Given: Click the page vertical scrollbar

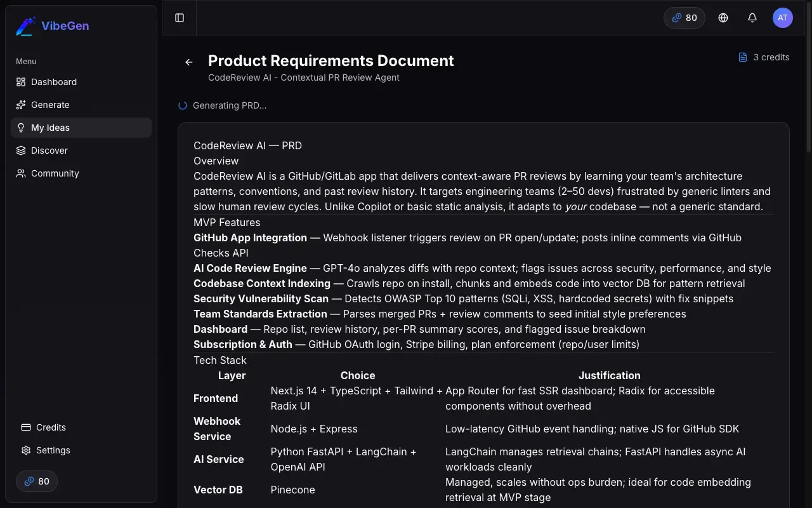Looking at the screenshot, I should [x=808, y=76].
